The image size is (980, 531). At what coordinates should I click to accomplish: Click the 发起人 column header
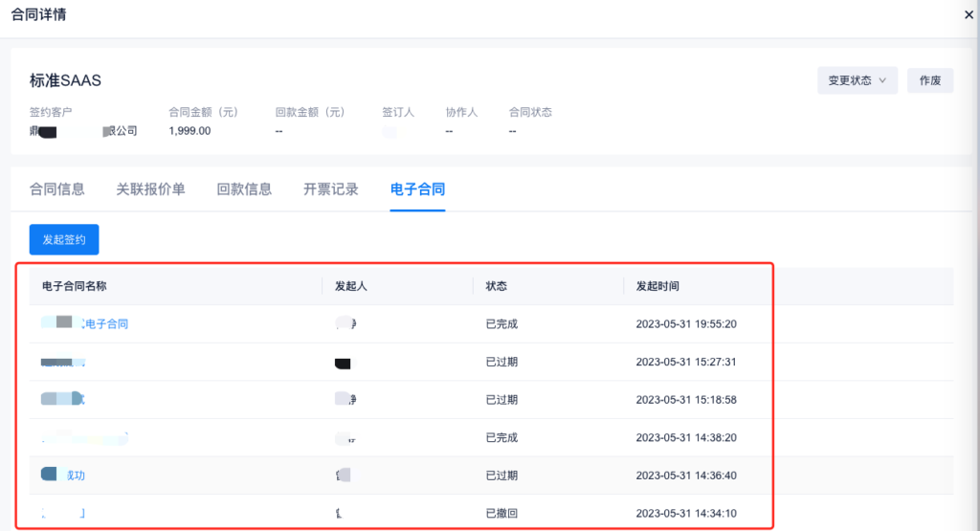click(346, 286)
